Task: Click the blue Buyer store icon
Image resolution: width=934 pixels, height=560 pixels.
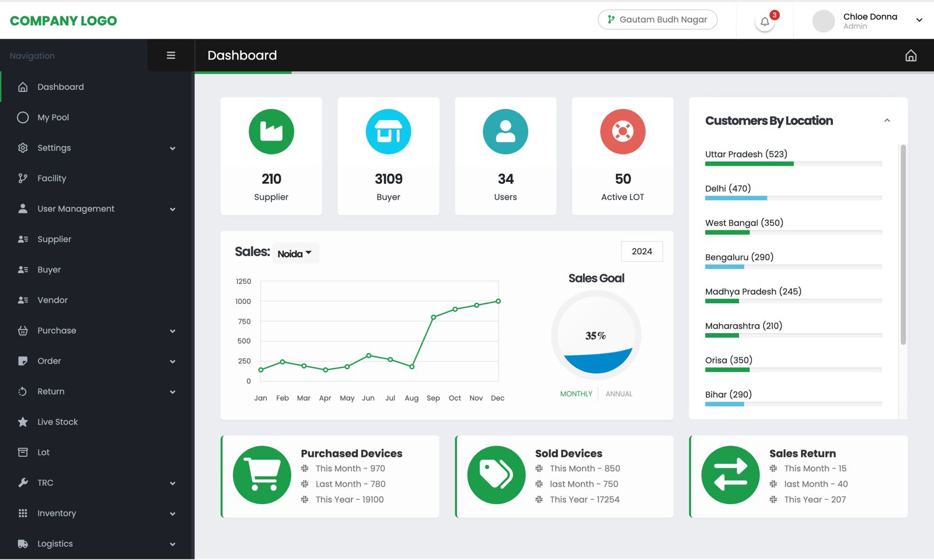Action: 388,132
